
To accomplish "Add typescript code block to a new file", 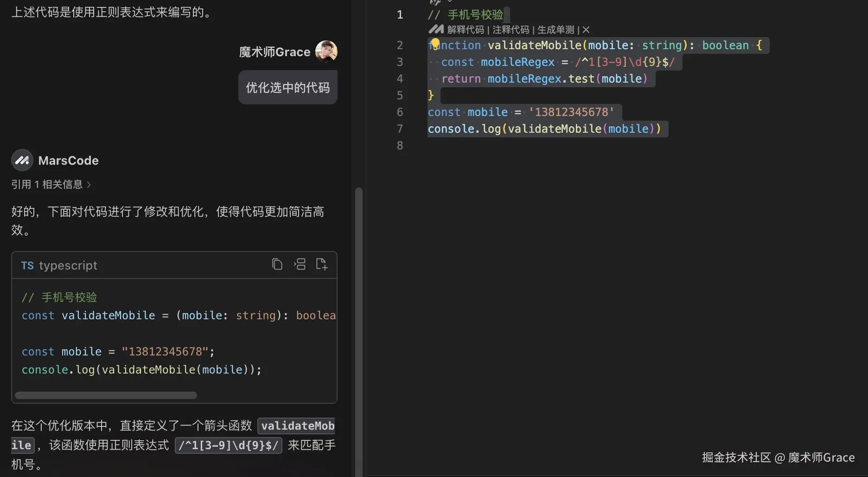I will tap(322, 264).
